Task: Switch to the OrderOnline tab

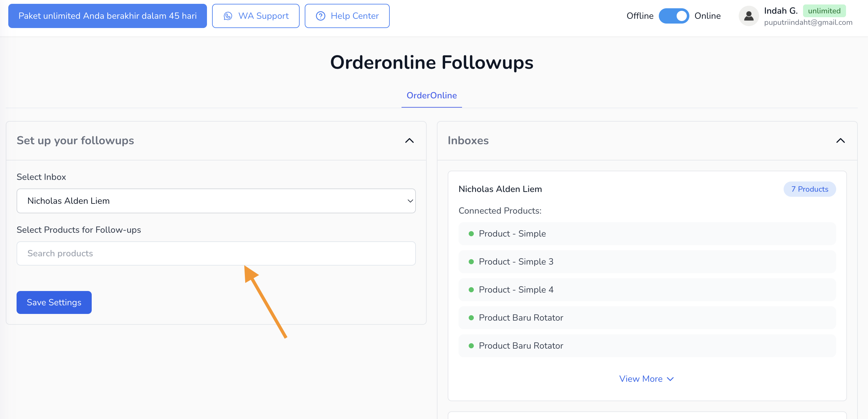Action: [431, 96]
